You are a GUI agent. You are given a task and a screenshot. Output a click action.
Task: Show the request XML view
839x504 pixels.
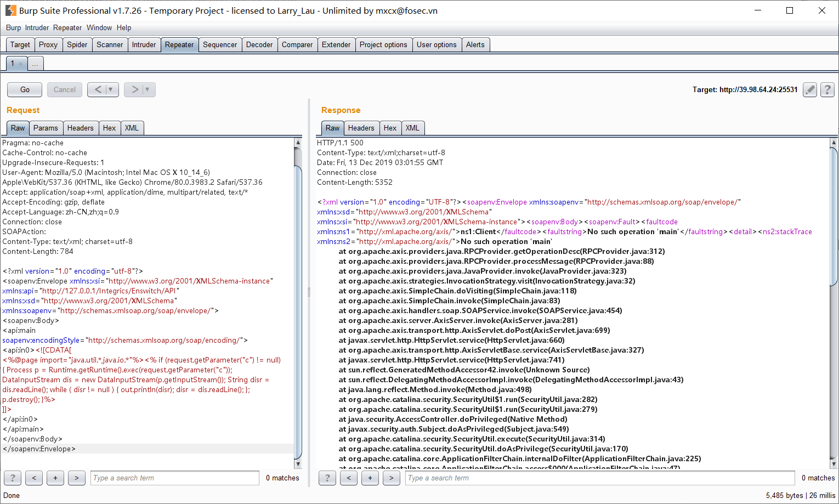pyautogui.click(x=132, y=128)
